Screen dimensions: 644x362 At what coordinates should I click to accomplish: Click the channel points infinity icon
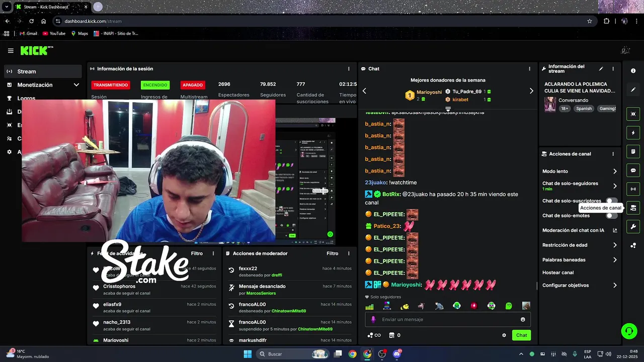tap(374, 335)
